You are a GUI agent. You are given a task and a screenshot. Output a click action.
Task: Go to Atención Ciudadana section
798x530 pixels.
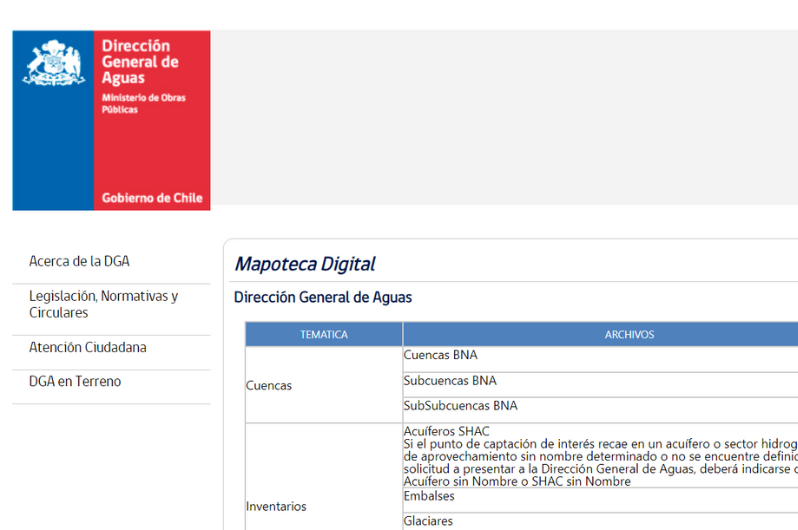pyautogui.click(x=88, y=347)
